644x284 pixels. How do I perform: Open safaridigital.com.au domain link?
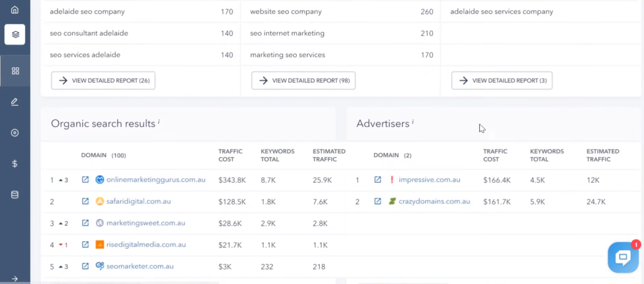138,202
